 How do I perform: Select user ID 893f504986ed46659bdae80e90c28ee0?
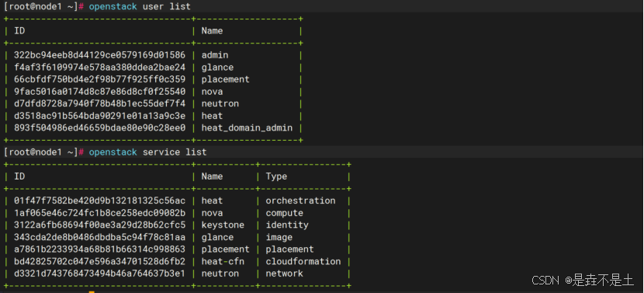coord(99,128)
